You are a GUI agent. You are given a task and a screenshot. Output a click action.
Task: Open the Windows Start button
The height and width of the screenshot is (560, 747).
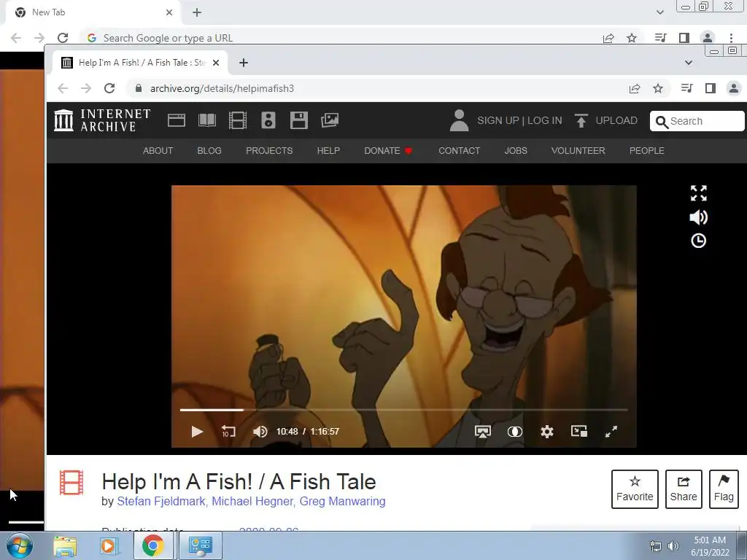(20, 545)
